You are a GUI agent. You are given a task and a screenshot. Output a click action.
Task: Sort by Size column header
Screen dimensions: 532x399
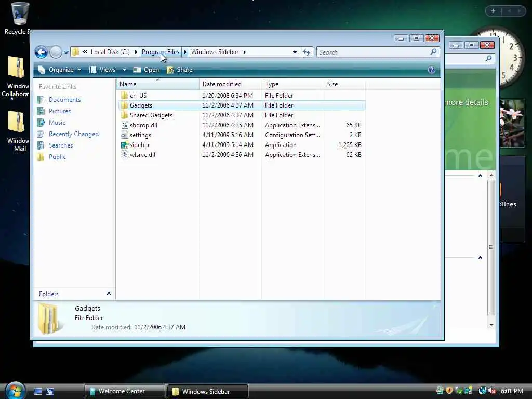click(x=344, y=84)
